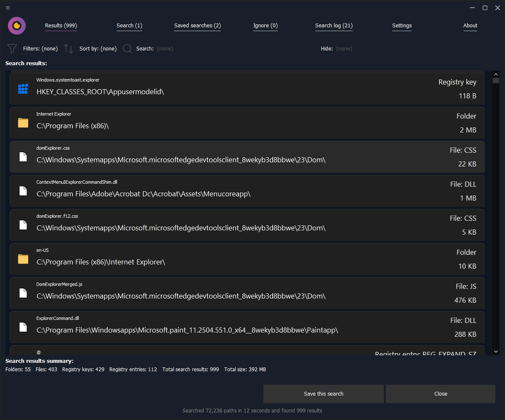This screenshot has width=505, height=420.
Task: Open the Saved searches (2) tab
Action: 197,26
